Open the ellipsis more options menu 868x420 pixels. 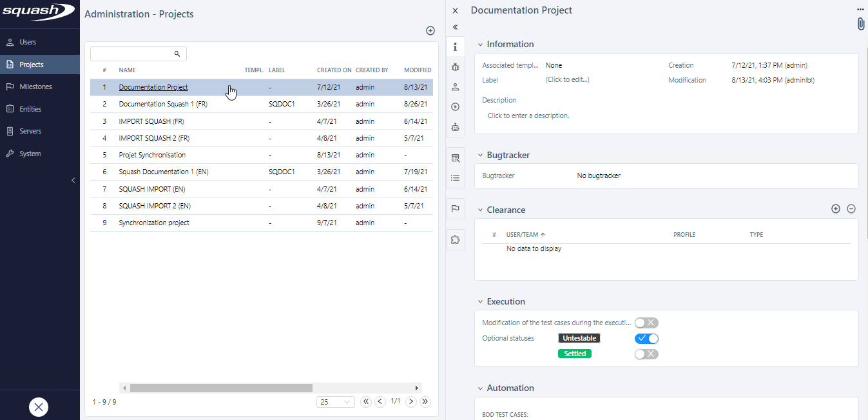[x=860, y=9]
